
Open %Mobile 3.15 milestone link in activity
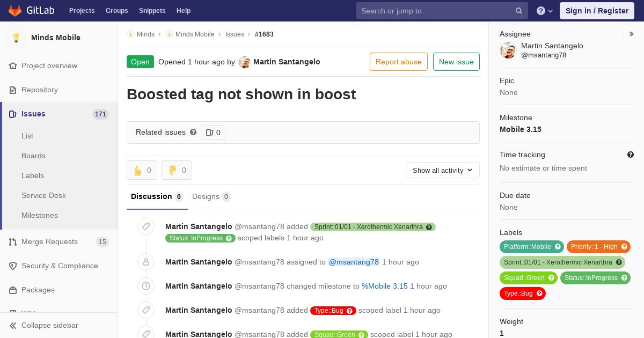[x=385, y=286]
